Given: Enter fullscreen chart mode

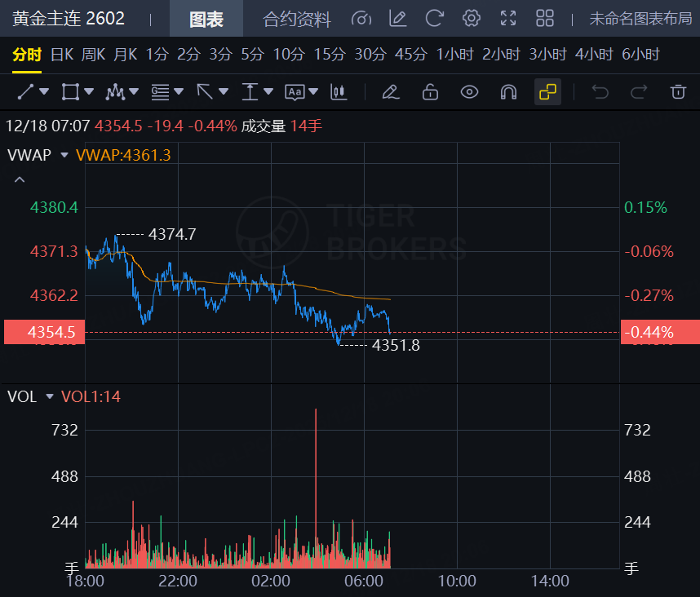Looking at the screenshot, I should pos(508,18).
